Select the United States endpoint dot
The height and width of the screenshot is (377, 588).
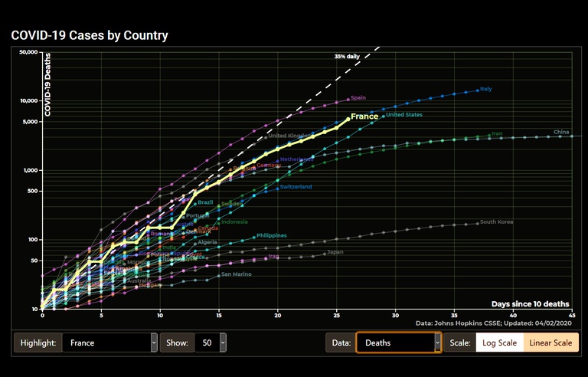pyautogui.click(x=384, y=116)
